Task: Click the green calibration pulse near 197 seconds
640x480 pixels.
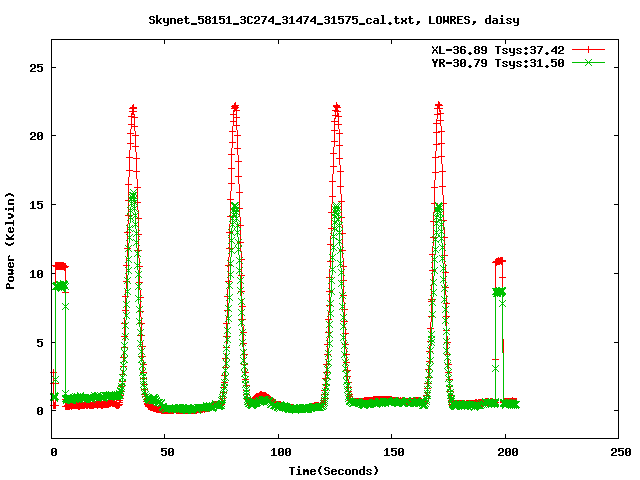Action: pyautogui.click(x=499, y=292)
